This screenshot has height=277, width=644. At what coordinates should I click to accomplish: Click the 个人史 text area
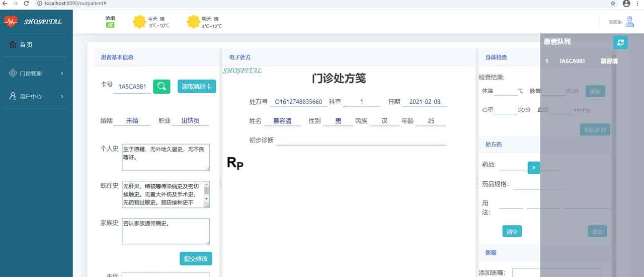pyautogui.click(x=166, y=157)
